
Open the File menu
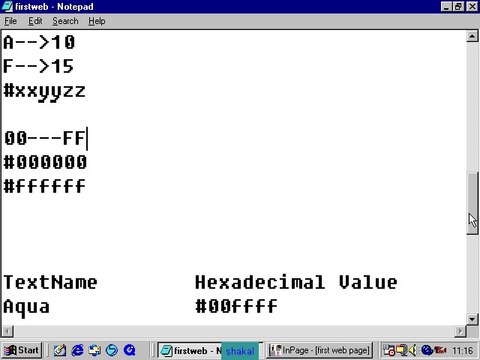[11, 21]
